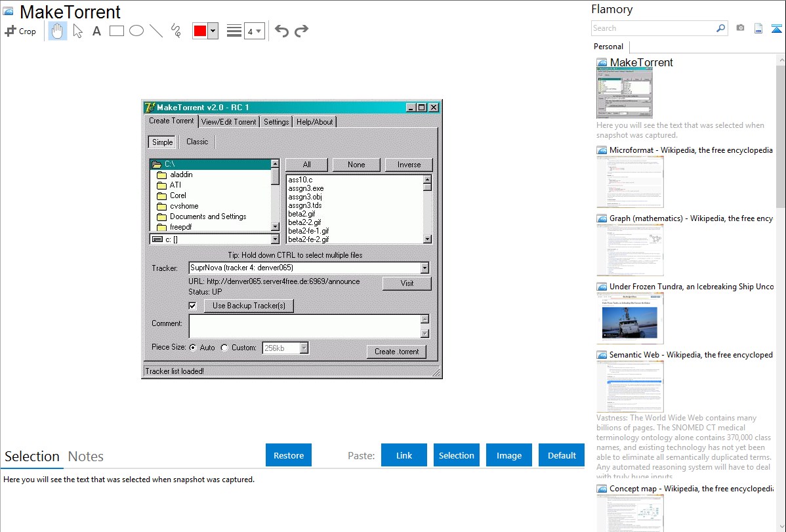Select the red color swatch
This screenshot has height=532, width=786.
tap(200, 31)
